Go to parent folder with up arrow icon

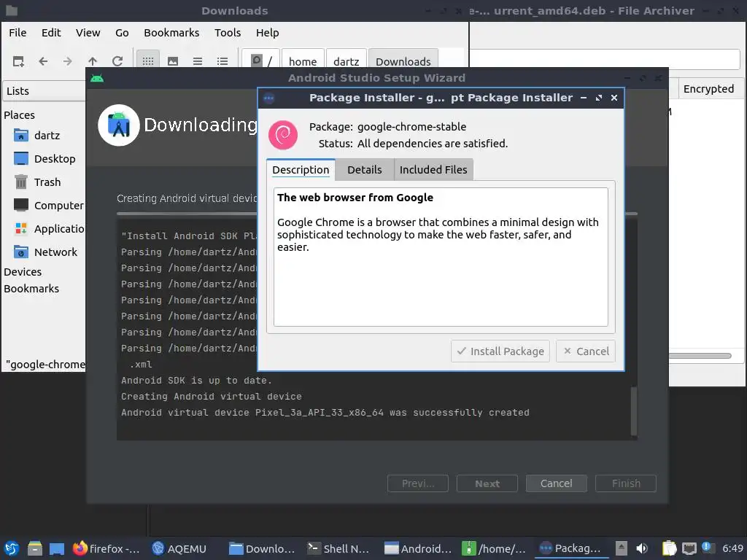(93, 61)
